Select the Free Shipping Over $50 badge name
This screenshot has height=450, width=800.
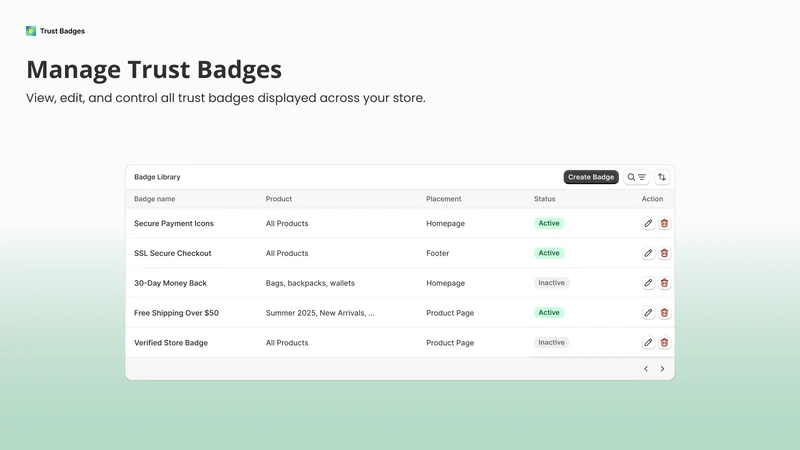point(177,313)
